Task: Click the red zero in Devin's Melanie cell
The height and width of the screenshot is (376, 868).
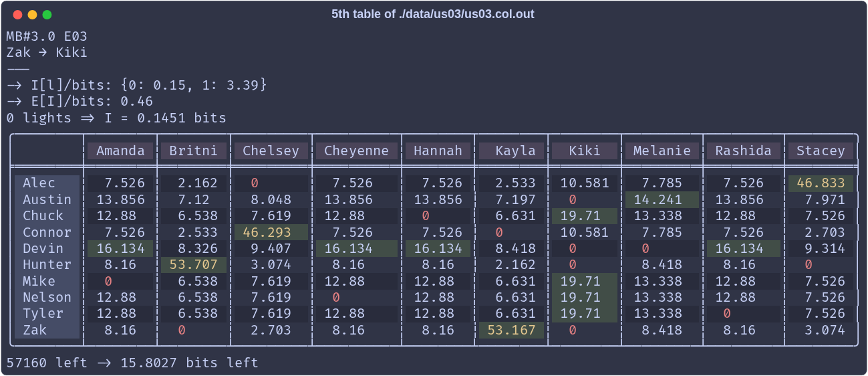Action: [646, 249]
